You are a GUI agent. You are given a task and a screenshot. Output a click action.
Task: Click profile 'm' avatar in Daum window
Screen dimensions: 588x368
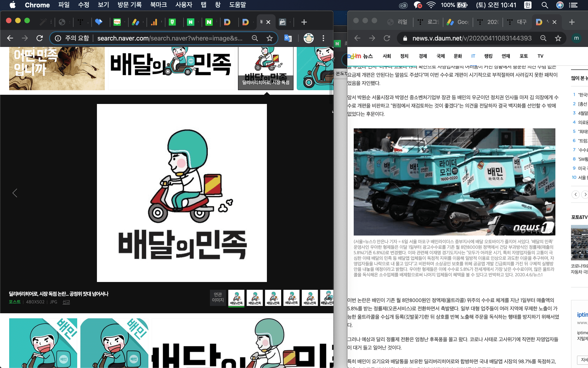pyautogui.click(x=576, y=38)
